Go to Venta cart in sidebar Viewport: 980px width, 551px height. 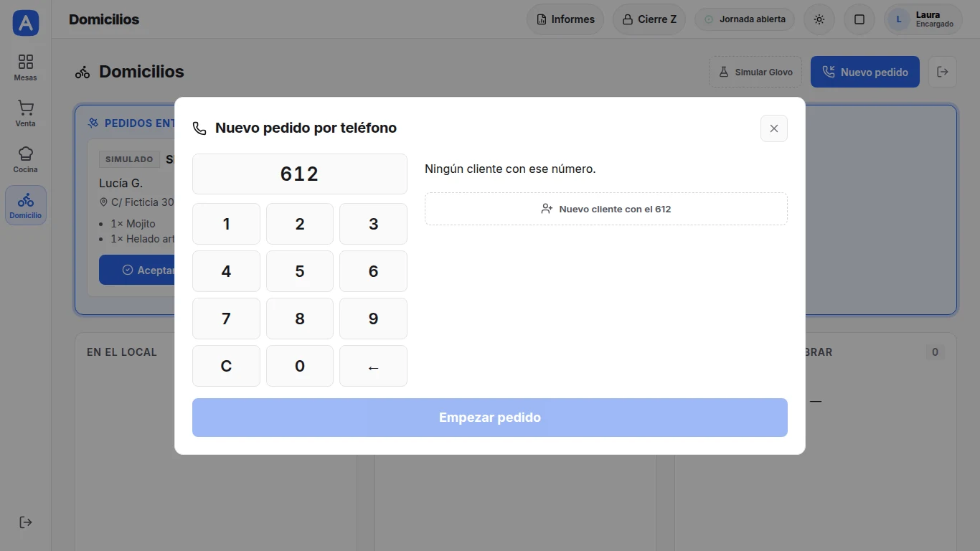tap(25, 113)
